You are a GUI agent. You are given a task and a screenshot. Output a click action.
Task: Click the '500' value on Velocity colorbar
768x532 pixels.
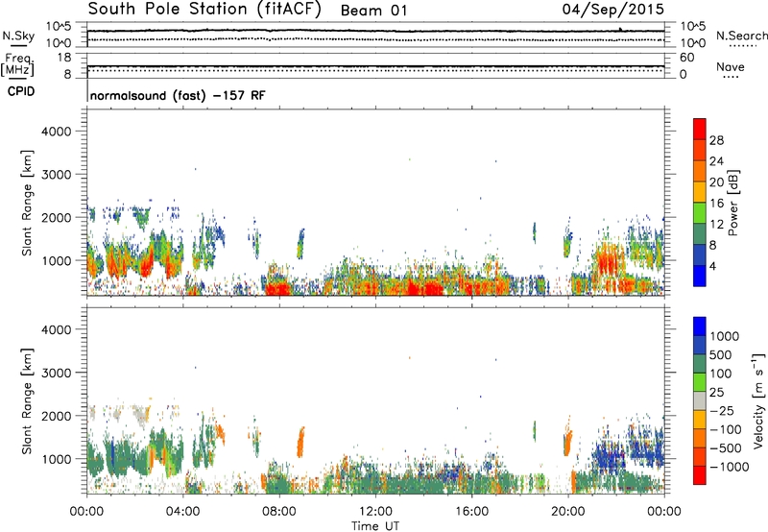721,355
